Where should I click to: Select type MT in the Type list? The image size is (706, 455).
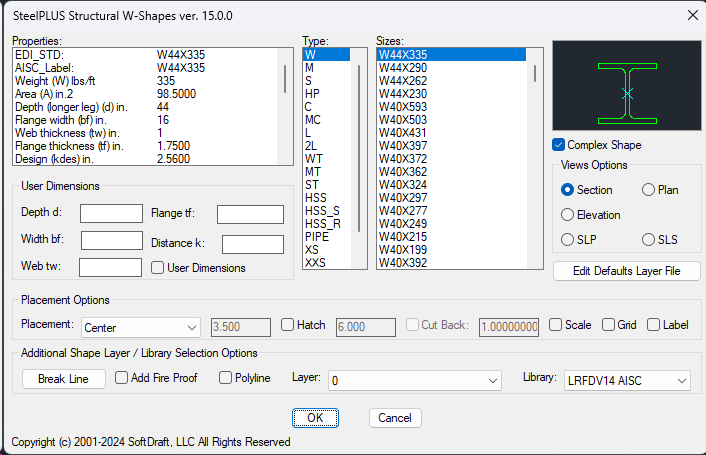pyautogui.click(x=327, y=172)
